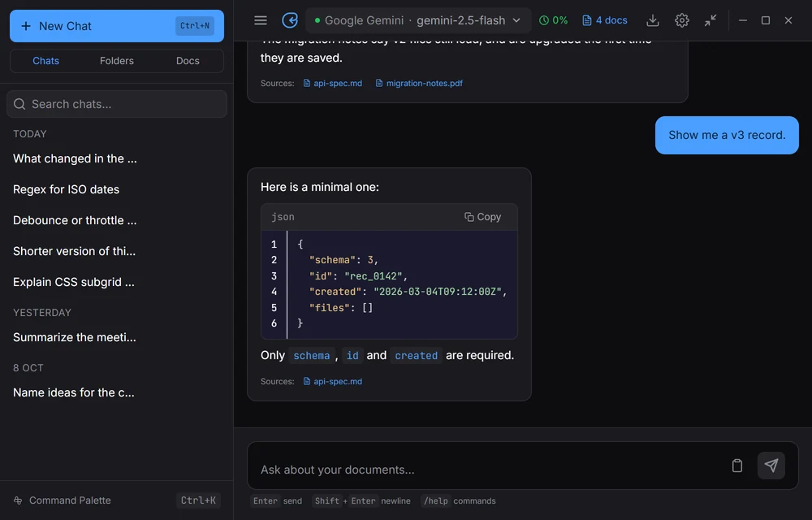
Task: Click the inline code 'schema'
Action: click(312, 356)
